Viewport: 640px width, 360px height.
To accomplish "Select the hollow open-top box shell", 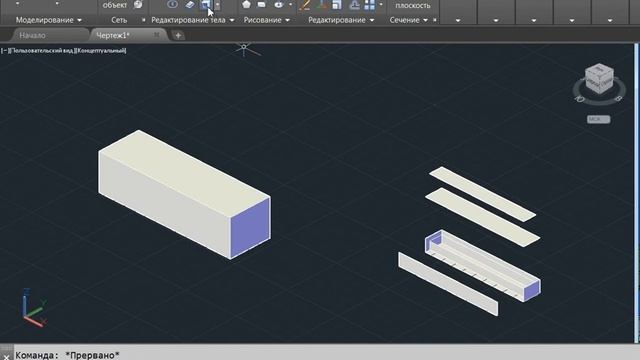I will 483,266.
